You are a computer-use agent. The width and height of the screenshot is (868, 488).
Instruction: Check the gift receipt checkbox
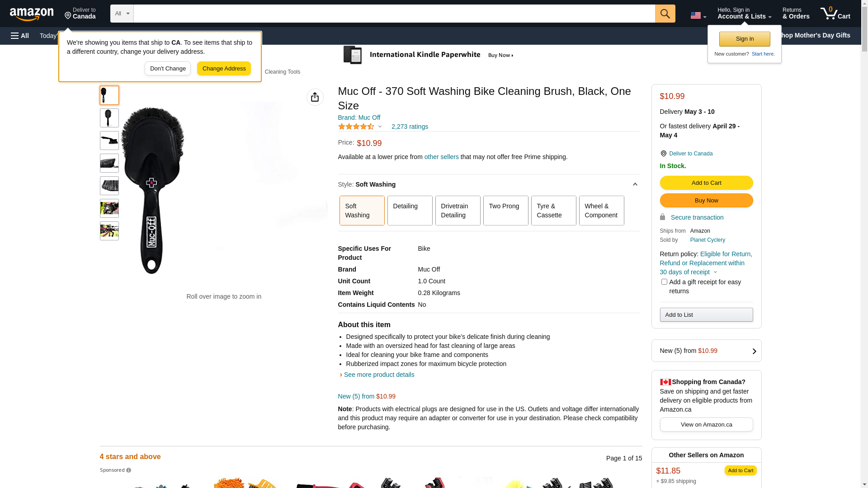(664, 282)
